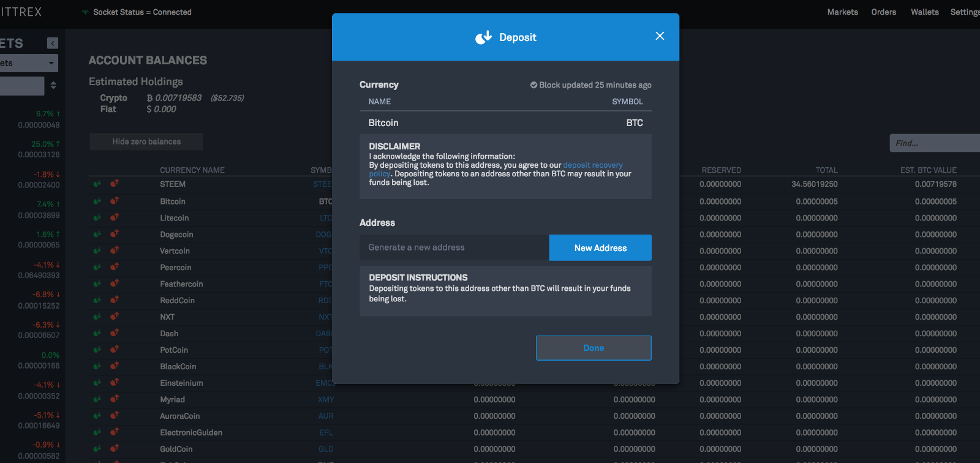Screen dimensions: 980x463
Task: Open the Settings menu
Action: (x=965, y=12)
